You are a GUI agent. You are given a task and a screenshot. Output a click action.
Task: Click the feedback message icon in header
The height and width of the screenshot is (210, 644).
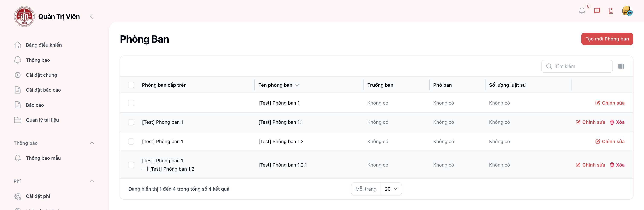click(x=597, y=11)
